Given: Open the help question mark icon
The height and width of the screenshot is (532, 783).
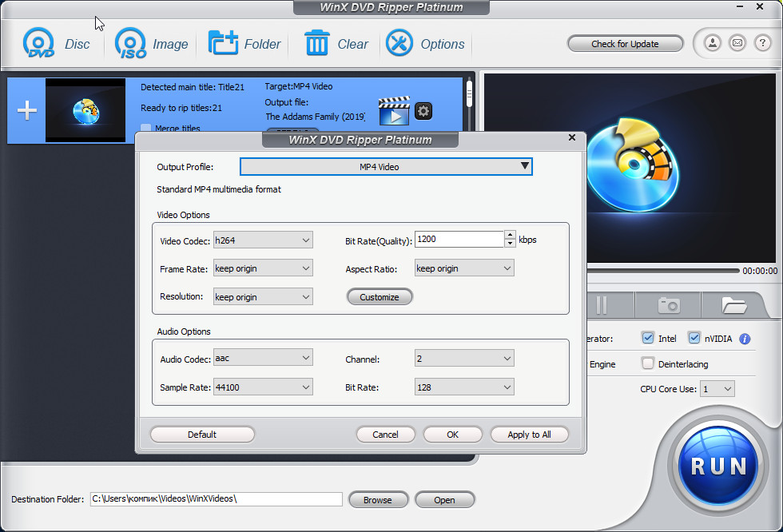Looking at the screenshot, I should tap(762, 43).
